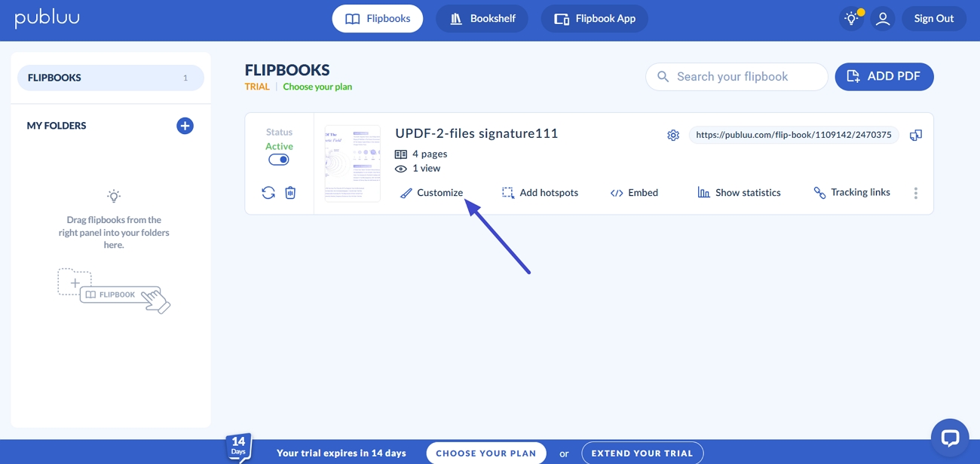Screen dimensions: 980x464
Task: Open the Flipbook App tab
Action: click(595, 19)
